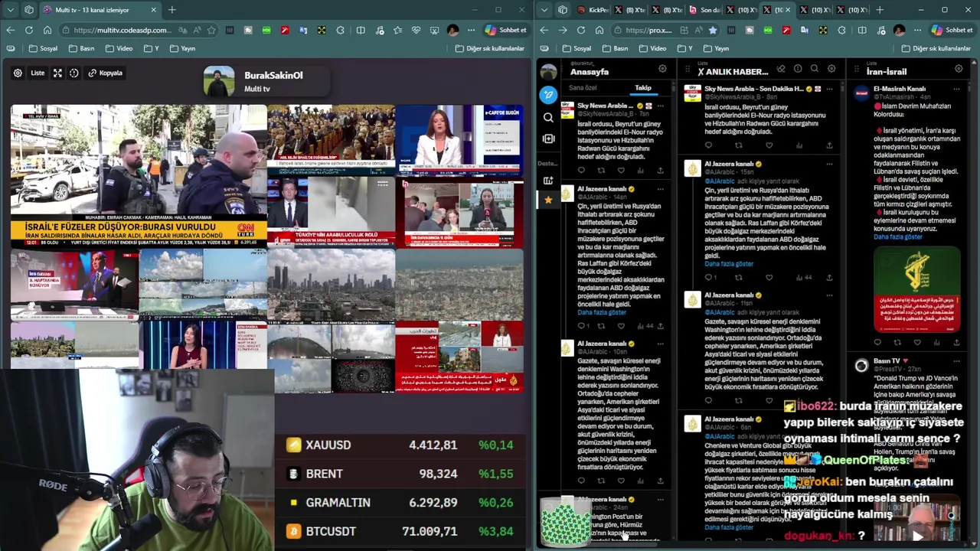
Task: Like Sky News Arabia post in Anasayfa column
Action: click(621, 170)
